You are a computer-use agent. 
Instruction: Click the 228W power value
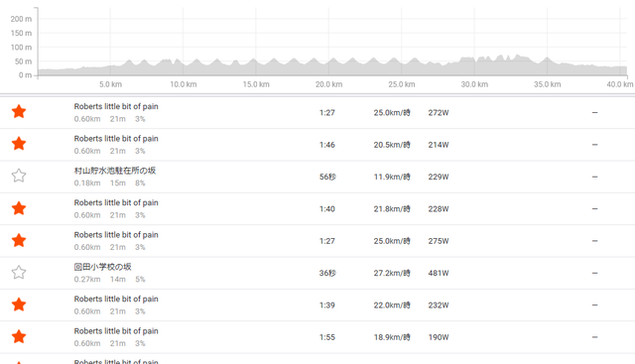(439, 209)
